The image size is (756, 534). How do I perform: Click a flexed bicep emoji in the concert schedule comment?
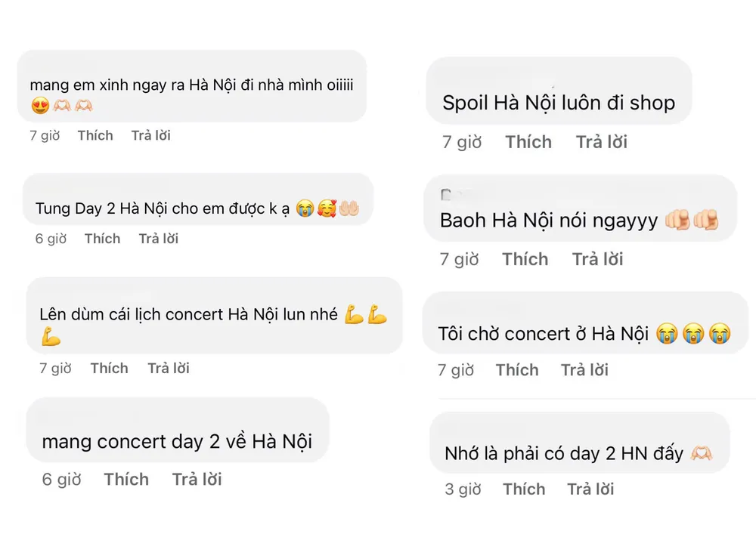(352, 314)
